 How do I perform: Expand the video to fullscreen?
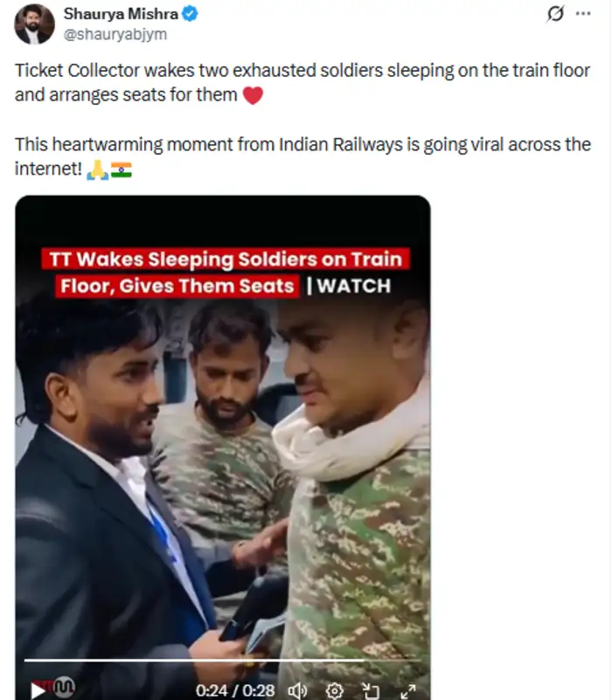407,690
